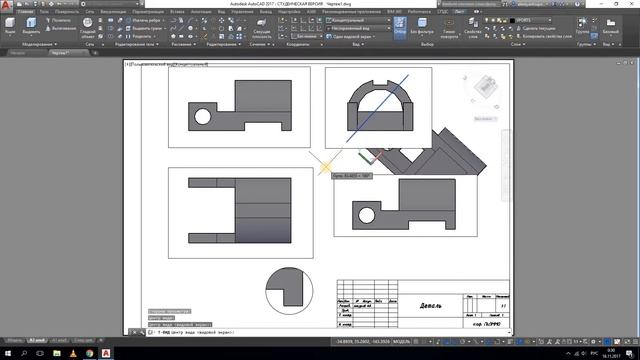Click the top-right arch section viewport
Screen dimensions: 640x360
click(378, 108)
